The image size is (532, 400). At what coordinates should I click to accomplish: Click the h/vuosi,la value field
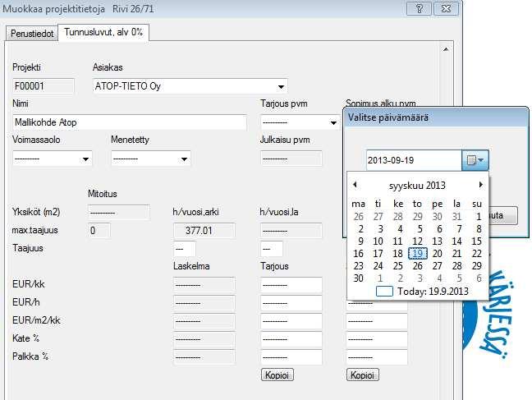tap(291, 231)
